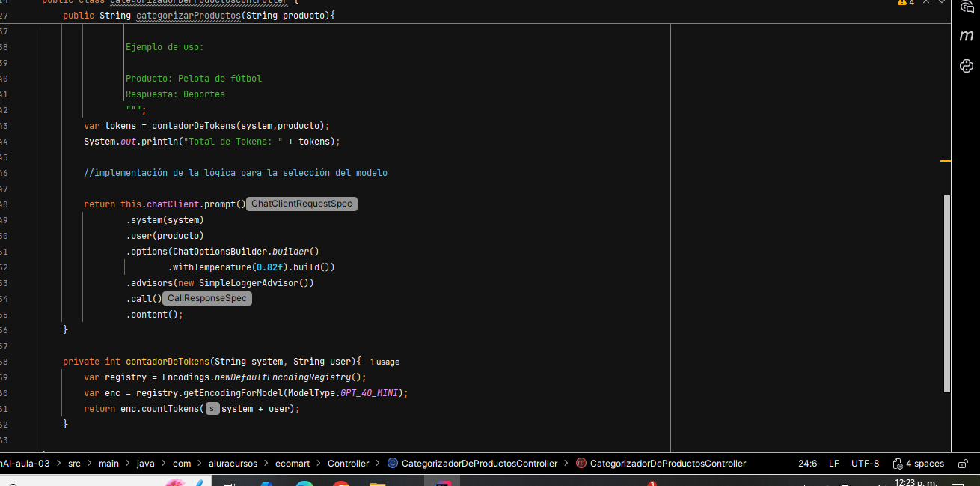Click the .user(producto) call
980x486 pixels.
[x=165, y=235]
